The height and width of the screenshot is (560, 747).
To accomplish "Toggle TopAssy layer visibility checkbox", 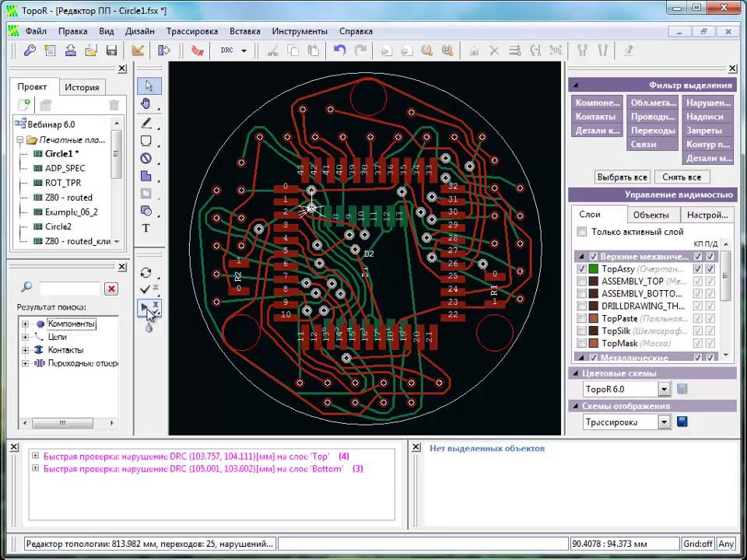I will (x=582, y=269).
